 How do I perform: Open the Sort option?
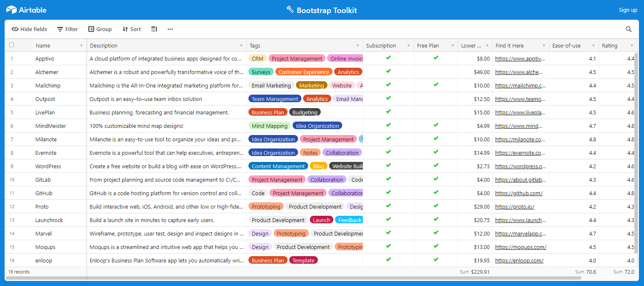click(x=132, y=29)
